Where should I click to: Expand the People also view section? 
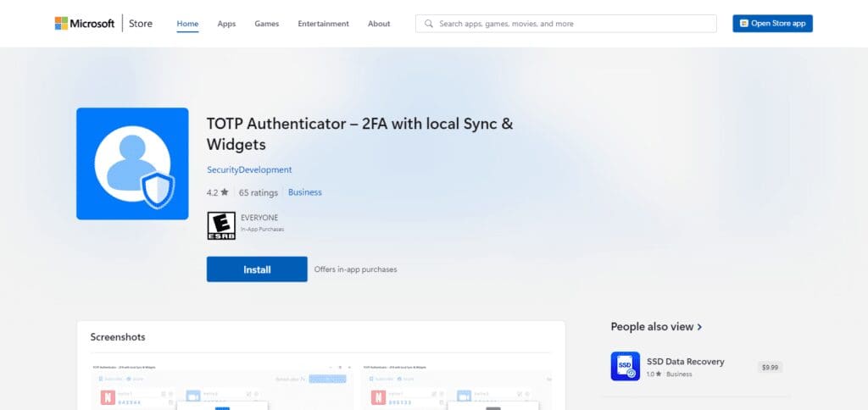(x=657, y=326)
